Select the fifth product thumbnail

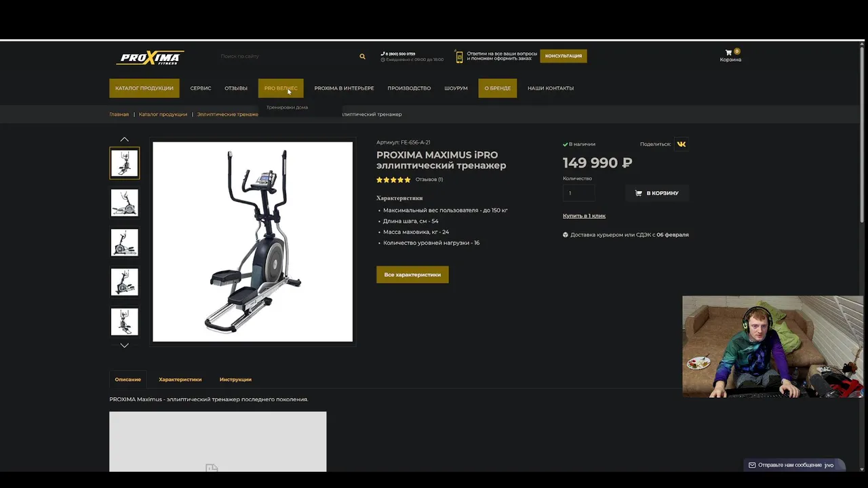click(124, 322)
